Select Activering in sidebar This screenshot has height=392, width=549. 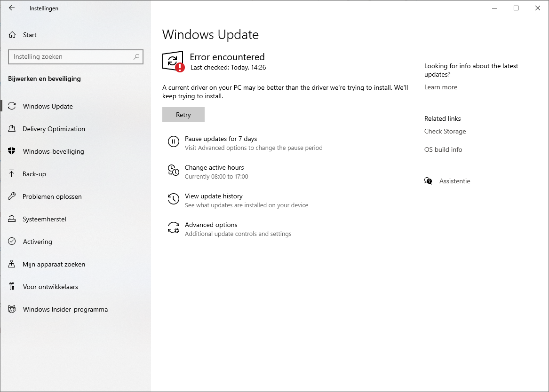(76, 242)
